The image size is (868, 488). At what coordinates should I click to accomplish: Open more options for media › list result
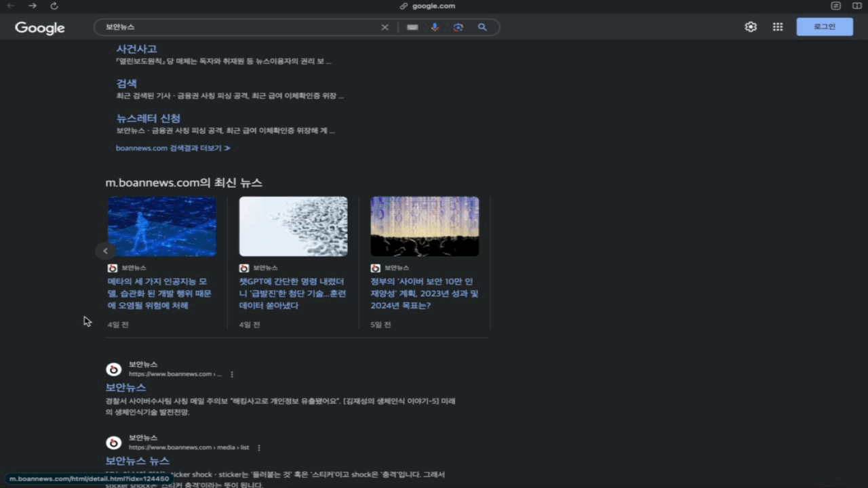pyautogui.click(x=259, y=447)
